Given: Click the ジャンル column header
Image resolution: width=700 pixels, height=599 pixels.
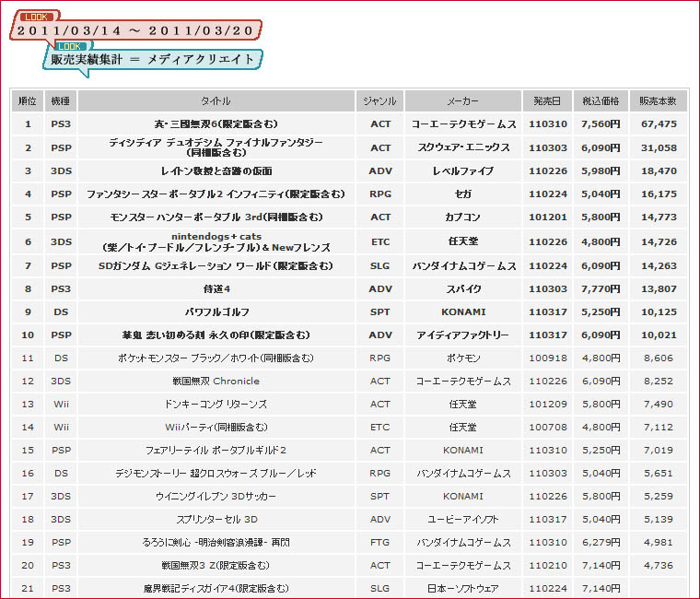Looking at the screenshot, I should pos(379,101).
